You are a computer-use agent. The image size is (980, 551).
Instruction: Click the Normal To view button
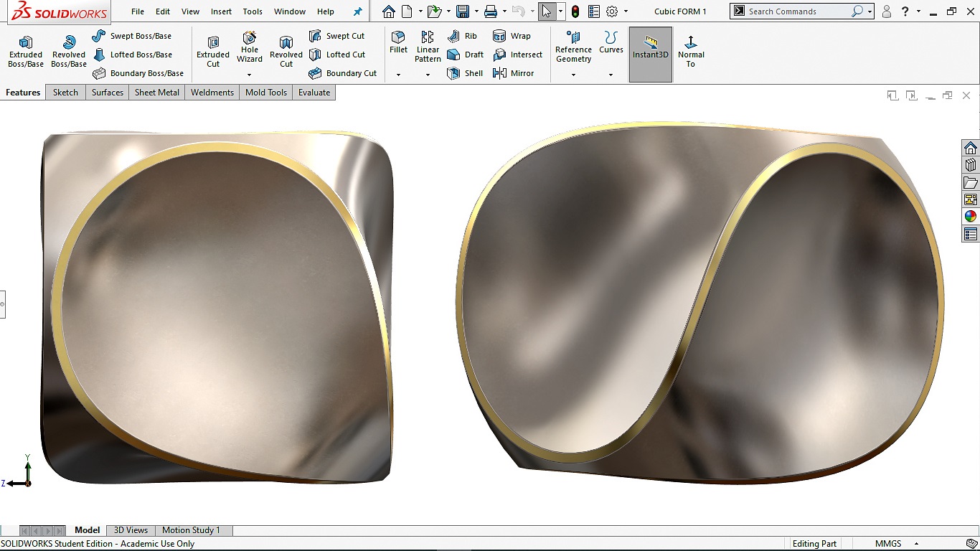click(691, 52)
